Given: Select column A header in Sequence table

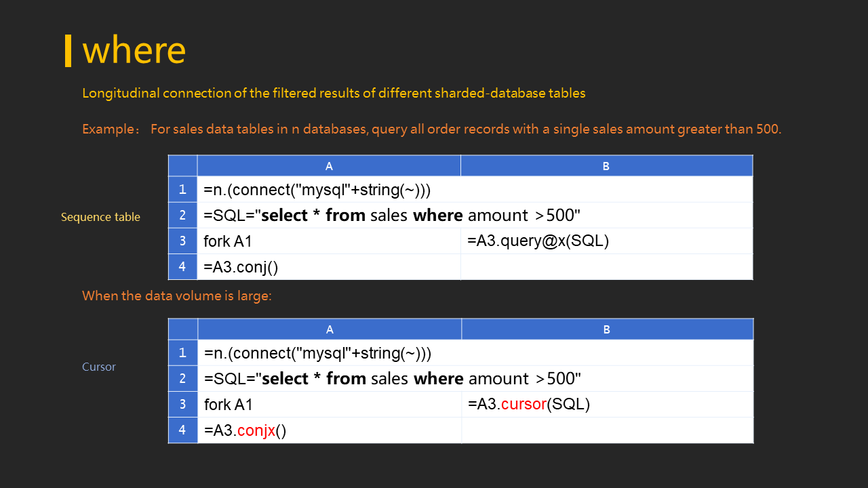Looking at the screenshot, I should pos(329,166).
